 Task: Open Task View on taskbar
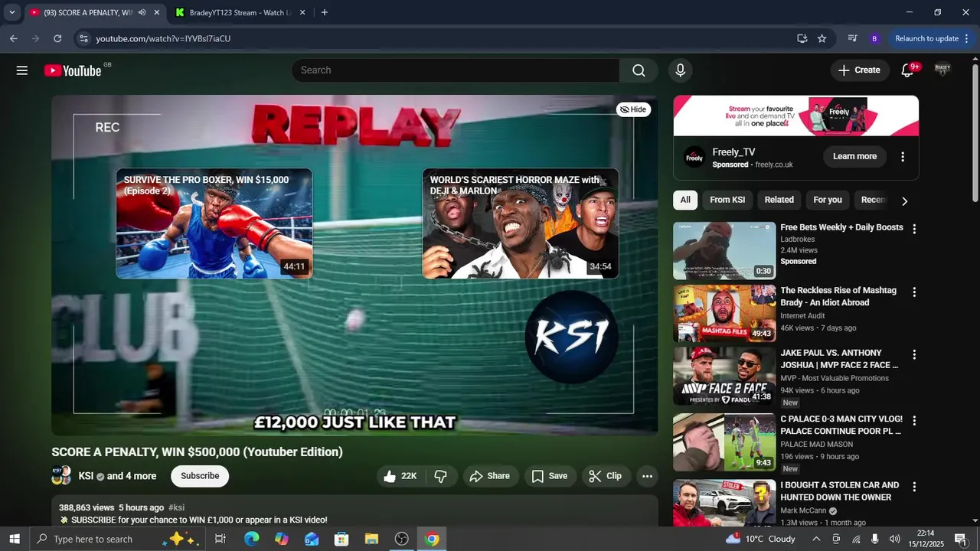click(x=220, y=539)
